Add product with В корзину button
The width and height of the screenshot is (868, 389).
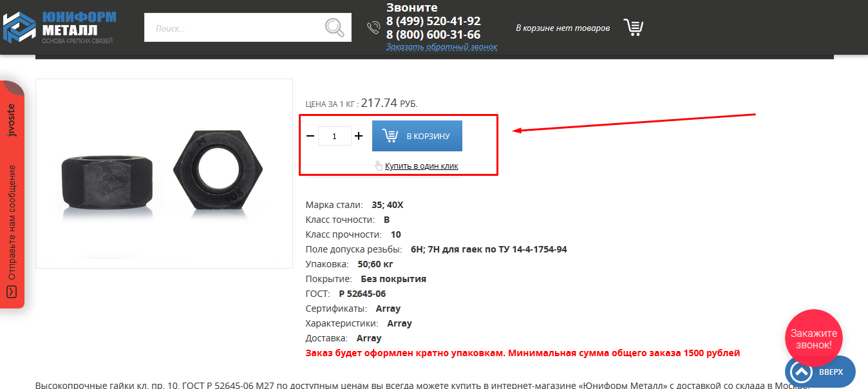point(417,136)
